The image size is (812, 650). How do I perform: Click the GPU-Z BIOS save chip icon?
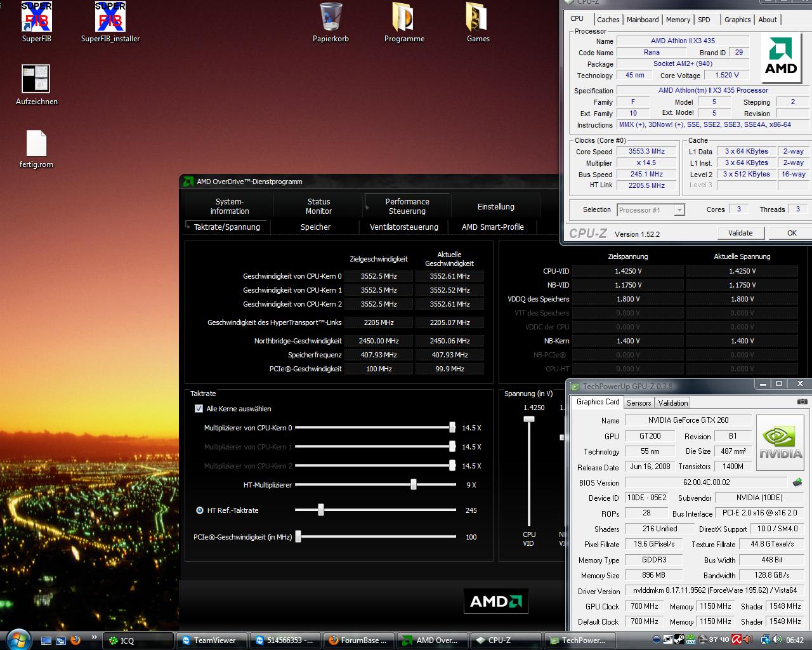pyautogui.click(x=797, y=482)
